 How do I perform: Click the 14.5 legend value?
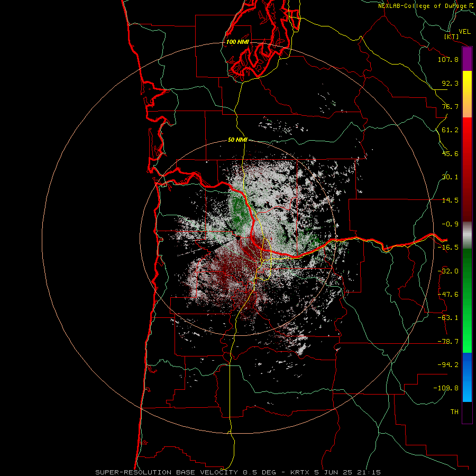pyautogui.click(x=450, y=200)
